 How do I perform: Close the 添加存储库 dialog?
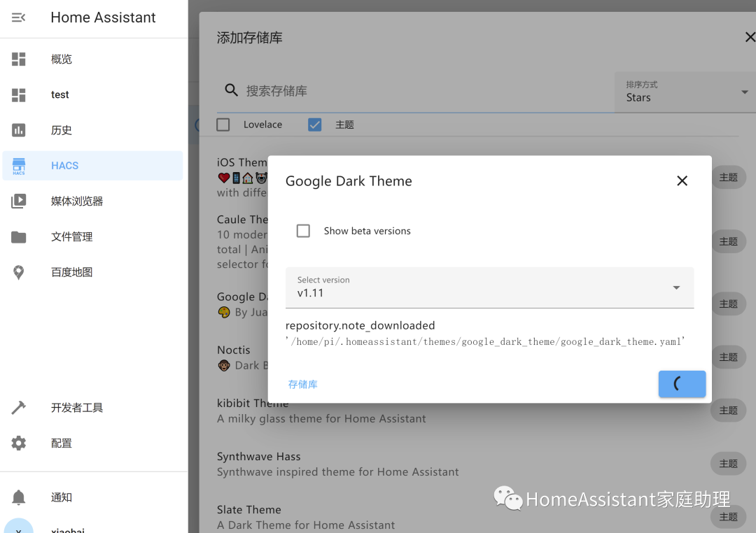[x=750, y=37]
